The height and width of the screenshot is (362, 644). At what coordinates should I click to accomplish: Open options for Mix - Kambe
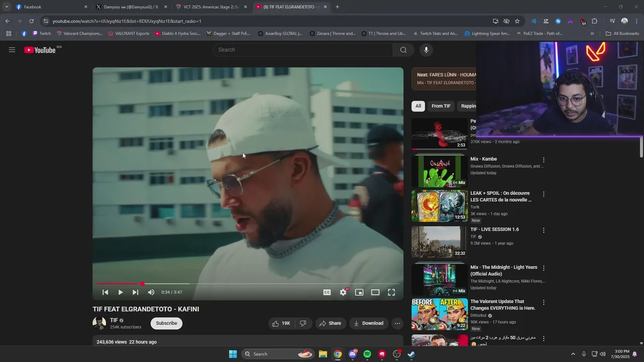coord(543,160)
